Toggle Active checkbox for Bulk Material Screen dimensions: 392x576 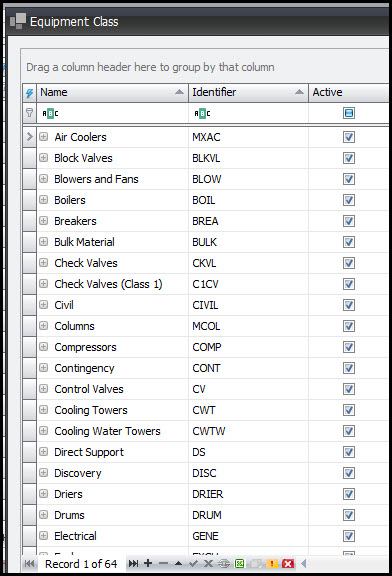click(349, 242)
